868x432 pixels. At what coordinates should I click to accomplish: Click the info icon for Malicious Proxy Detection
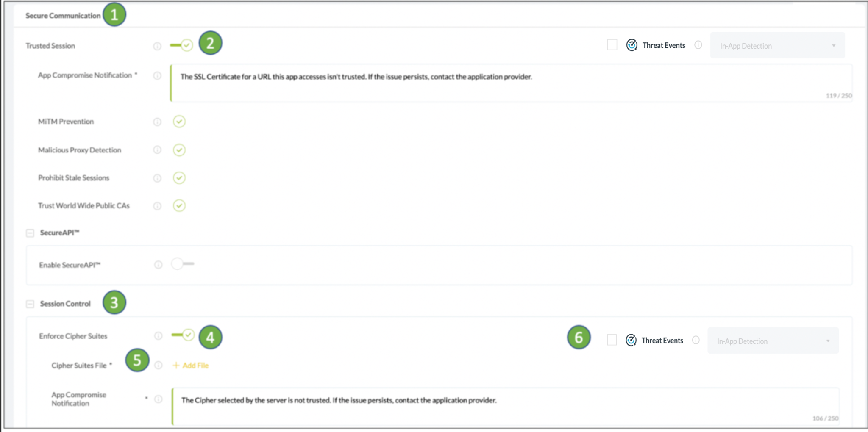pyautogui.click(x=157, y=150)
